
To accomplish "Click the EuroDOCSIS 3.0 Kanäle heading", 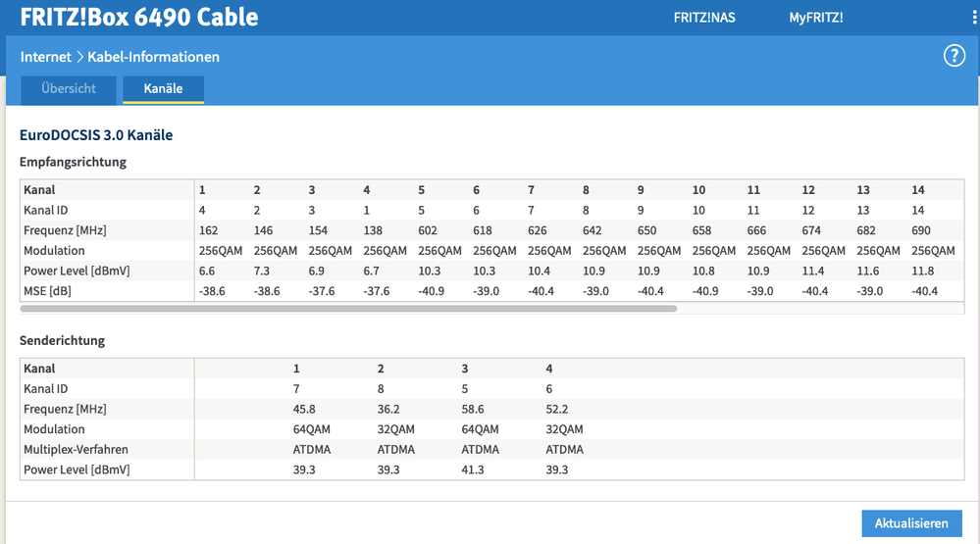I will [96, 135].
